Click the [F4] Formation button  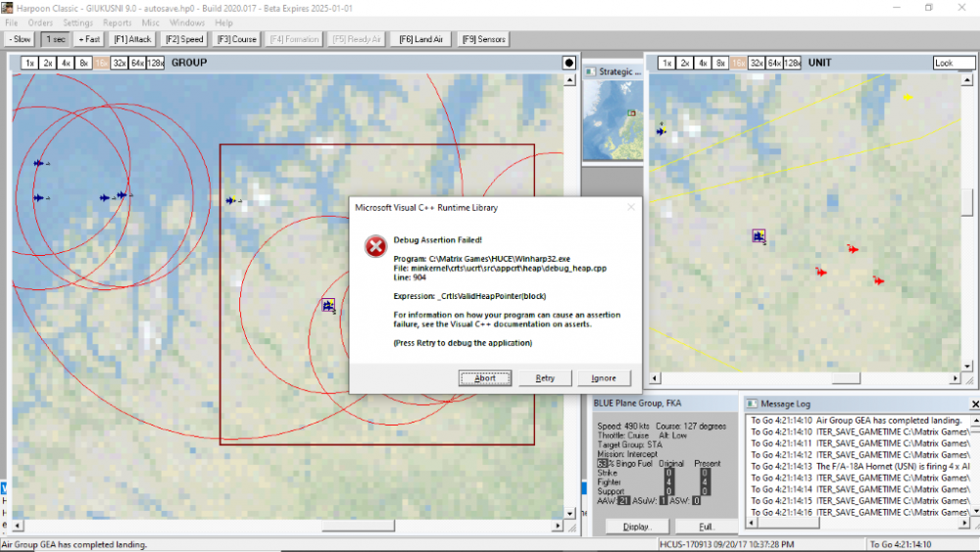tap(294, 39)
